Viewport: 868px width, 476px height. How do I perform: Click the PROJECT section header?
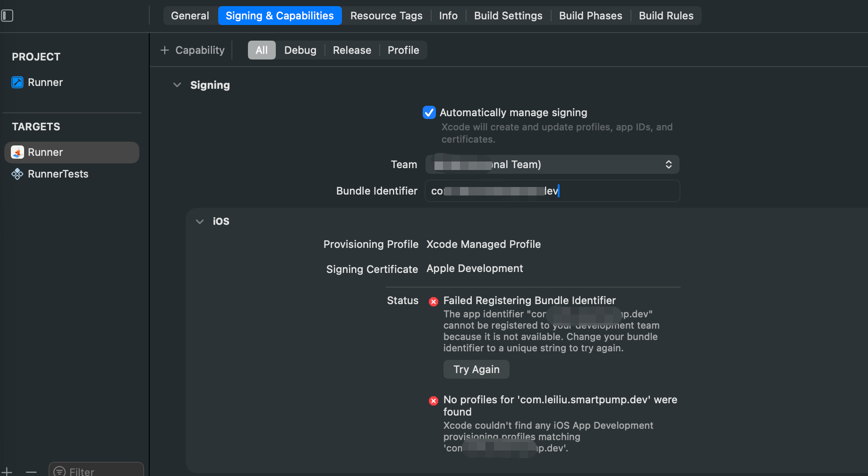tap(36, 57)
